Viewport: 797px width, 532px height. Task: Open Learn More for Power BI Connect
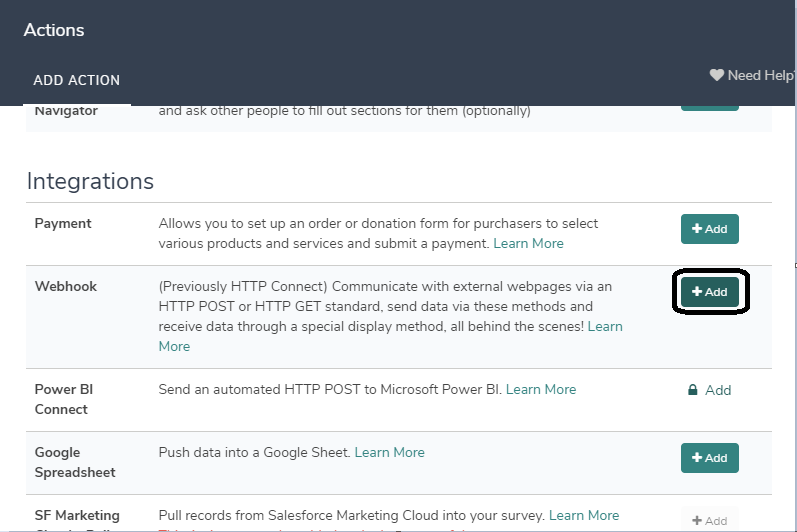tap(541, 389)
